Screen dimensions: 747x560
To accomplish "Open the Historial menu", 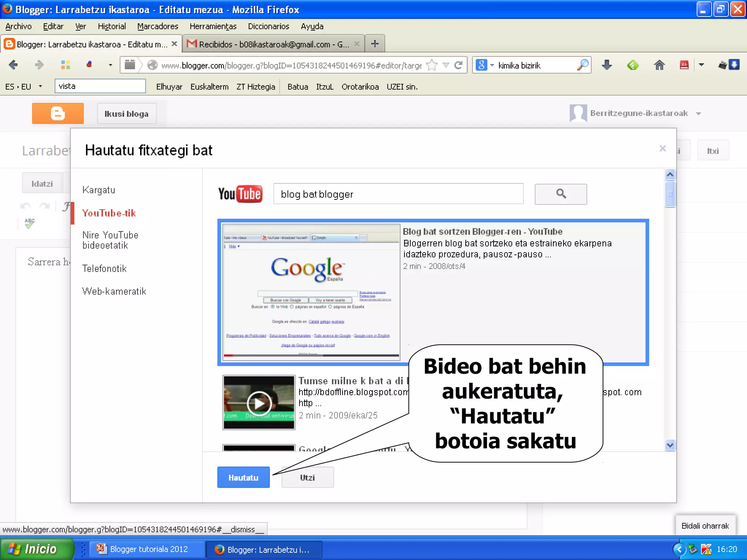I will click(x=112, y=26).
